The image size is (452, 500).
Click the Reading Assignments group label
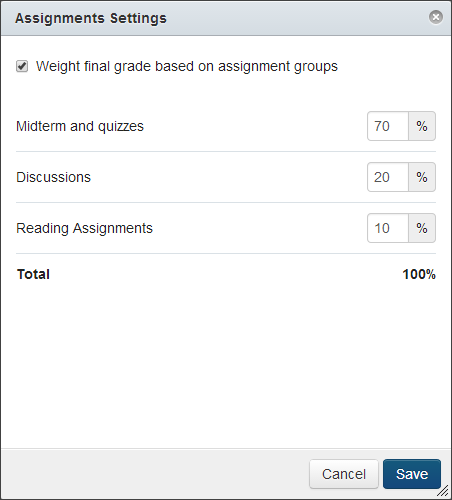coord(84,228)
